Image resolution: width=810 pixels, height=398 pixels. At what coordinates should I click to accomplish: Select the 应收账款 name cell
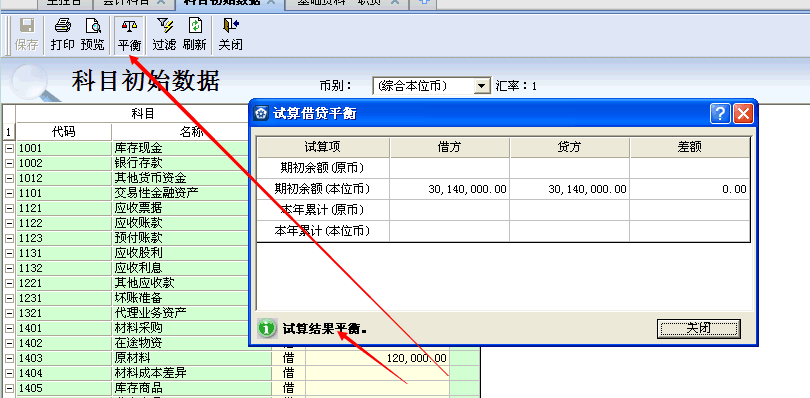point(181,223)
